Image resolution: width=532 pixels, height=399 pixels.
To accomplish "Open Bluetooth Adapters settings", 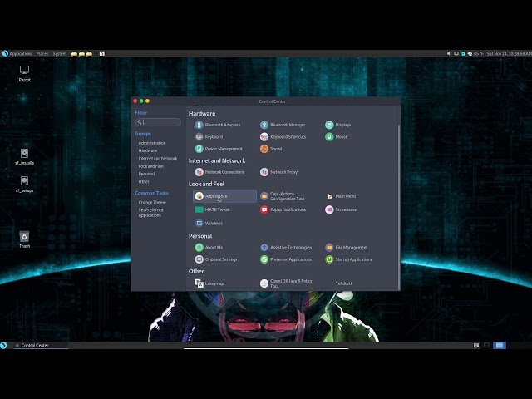I will (218, 125).
